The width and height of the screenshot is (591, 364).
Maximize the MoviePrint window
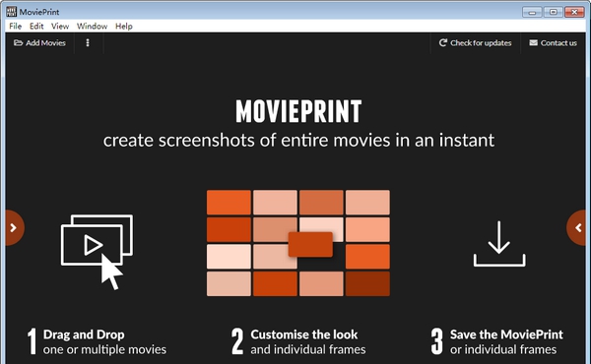[x=554, y=12]
